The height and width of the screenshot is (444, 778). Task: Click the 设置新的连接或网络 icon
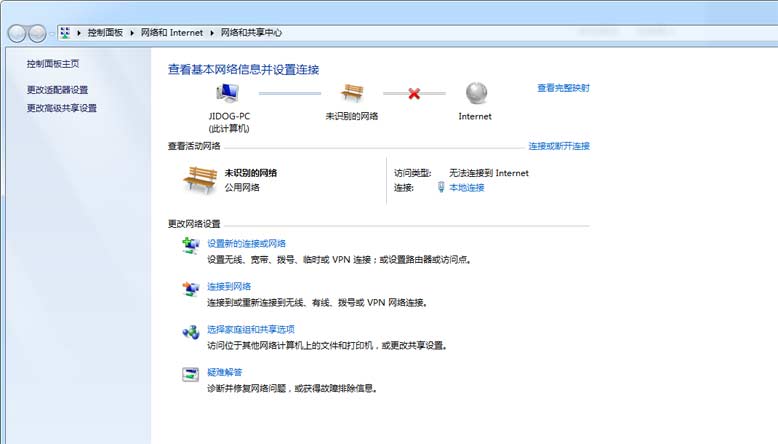point(191,246)
